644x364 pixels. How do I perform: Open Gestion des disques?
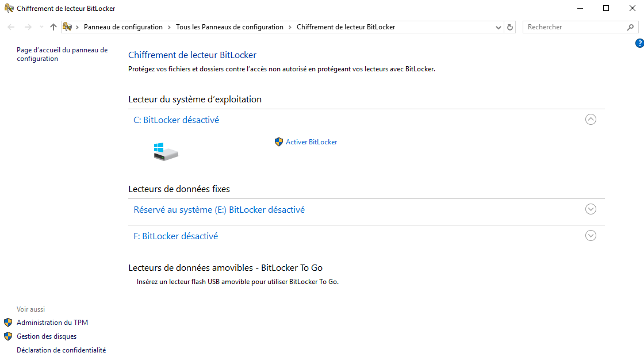pos(47,336)
